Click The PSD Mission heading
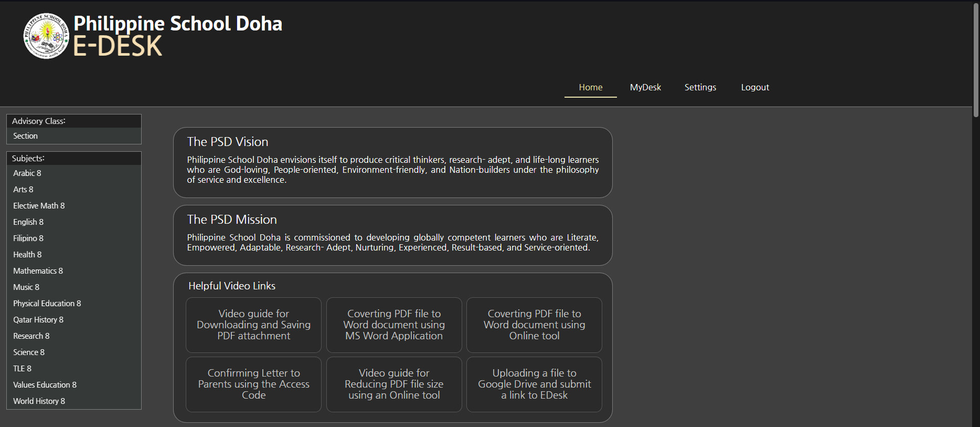The image size is (980, 427). 232,220
